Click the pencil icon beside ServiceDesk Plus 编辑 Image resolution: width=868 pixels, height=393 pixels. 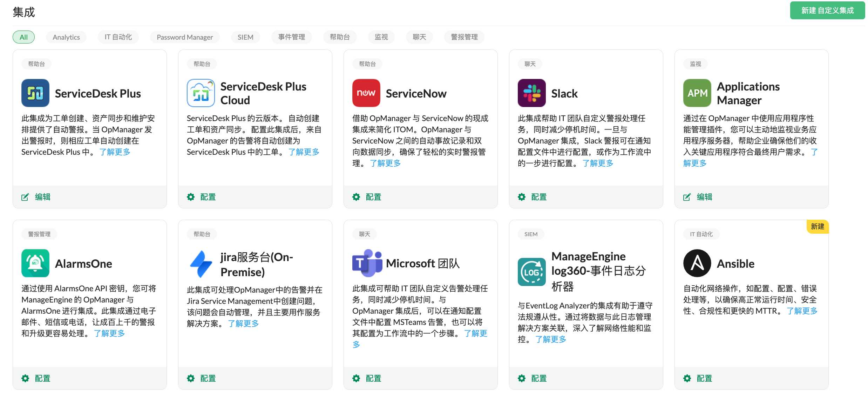pos(25,197)
